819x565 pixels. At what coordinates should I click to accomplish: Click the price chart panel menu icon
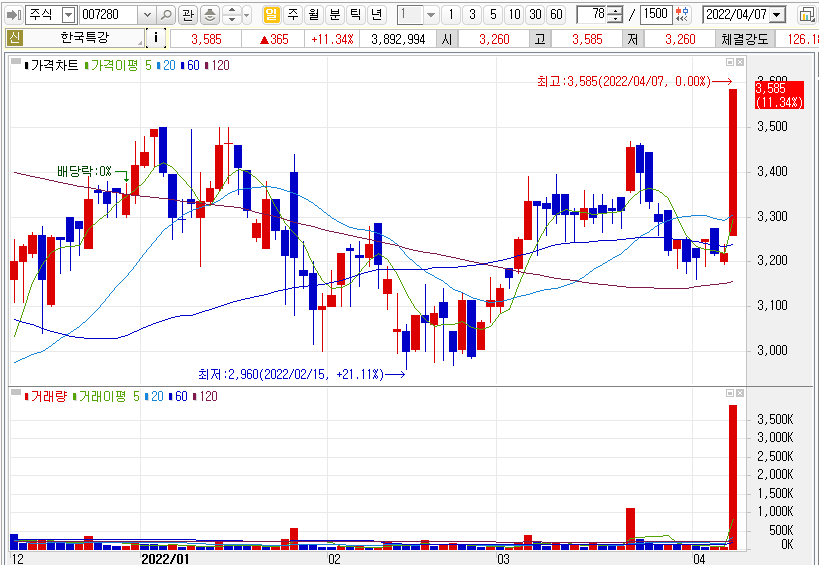pos(16,62)
